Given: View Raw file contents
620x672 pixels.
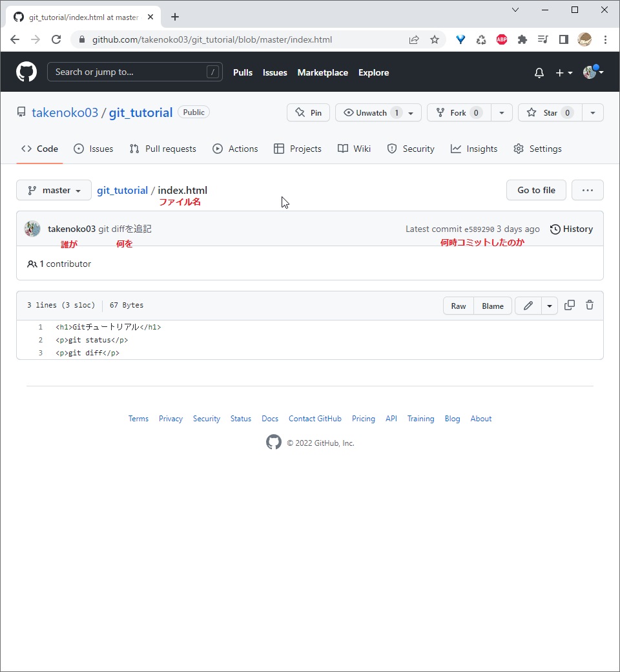Looking at the screenshot, I should (458, 306).
